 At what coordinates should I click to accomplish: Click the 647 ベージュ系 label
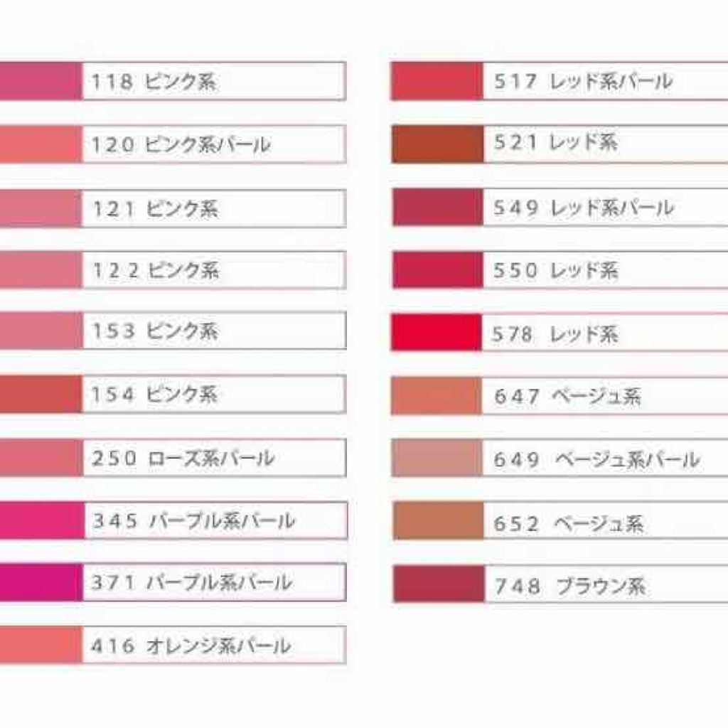click(604, 396)
